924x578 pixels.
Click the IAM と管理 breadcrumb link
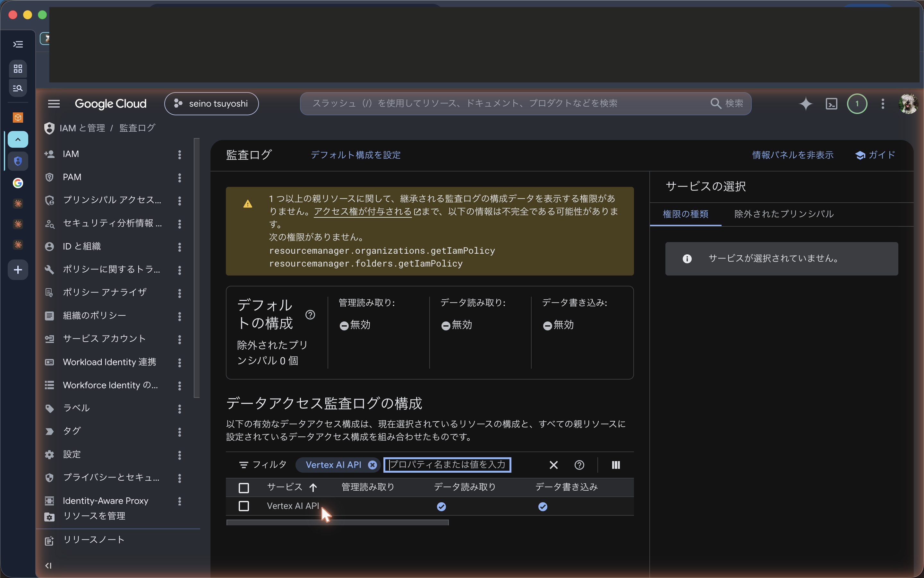point(82,128)
